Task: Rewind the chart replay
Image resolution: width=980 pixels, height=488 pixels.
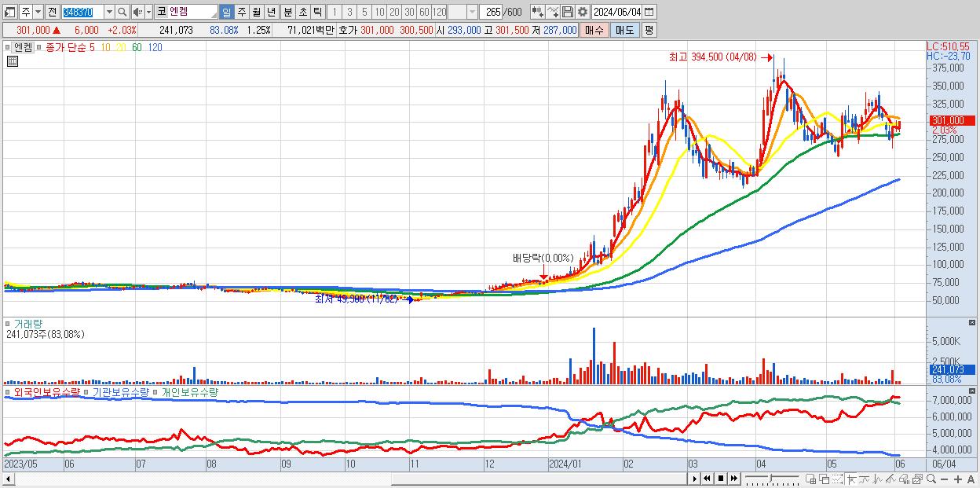Action: point(707,479)
